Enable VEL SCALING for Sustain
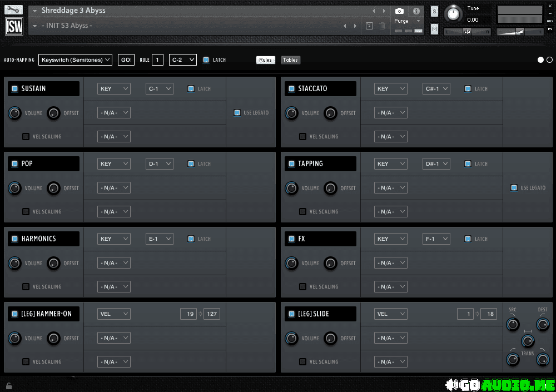 click(26, 136)
